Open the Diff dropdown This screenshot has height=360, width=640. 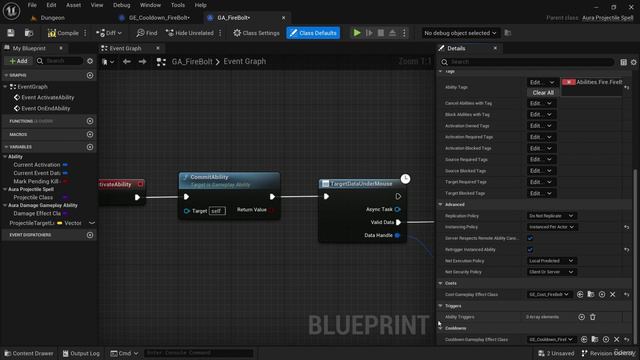(109, 33)
